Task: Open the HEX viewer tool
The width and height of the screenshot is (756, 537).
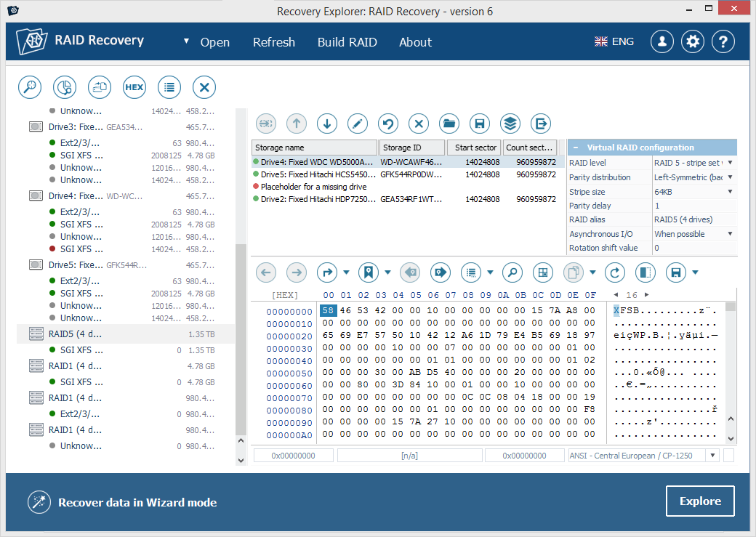Action: pyautogui.click(x=134, y=87)
